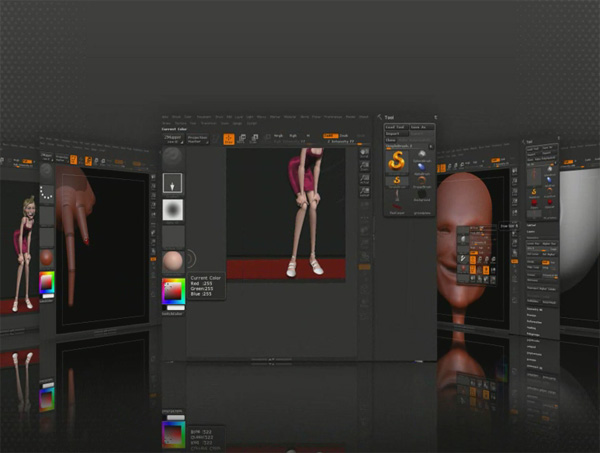Expand Masking section in right window
The image size is (600, 453).
[x=532, y=328]
